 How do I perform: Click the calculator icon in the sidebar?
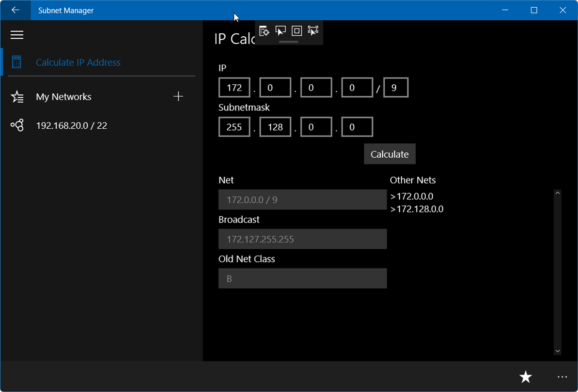click(x=16, y=62)
